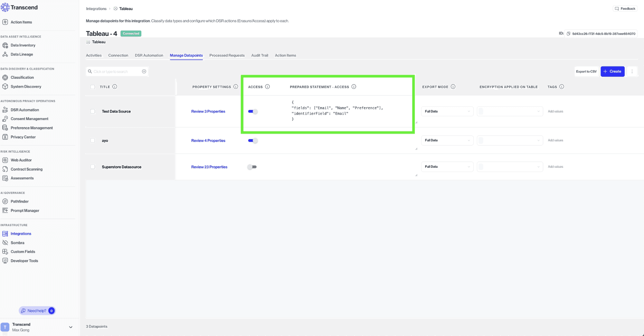Enable Access for Superstore Datasource

252,167
